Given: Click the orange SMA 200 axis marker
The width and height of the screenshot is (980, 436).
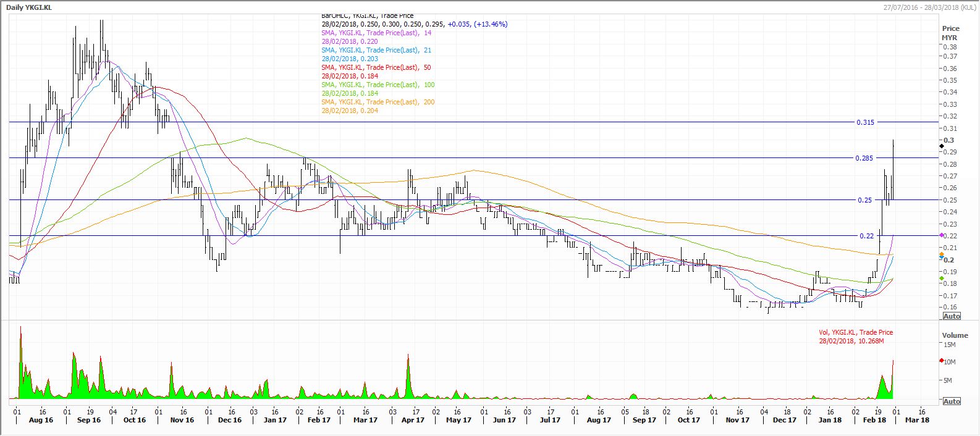Looking at the screenshot, I should (941, 254).
